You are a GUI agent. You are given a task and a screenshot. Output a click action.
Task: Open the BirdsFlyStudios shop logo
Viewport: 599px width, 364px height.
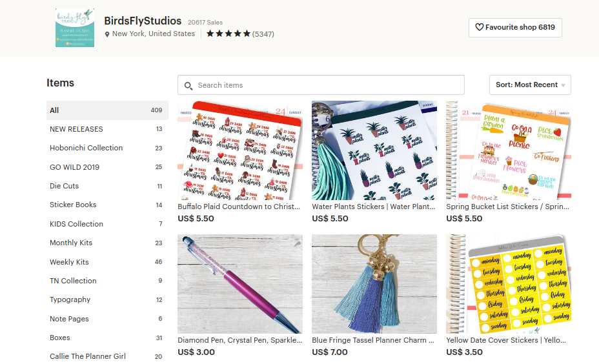(x=75, y=28)
